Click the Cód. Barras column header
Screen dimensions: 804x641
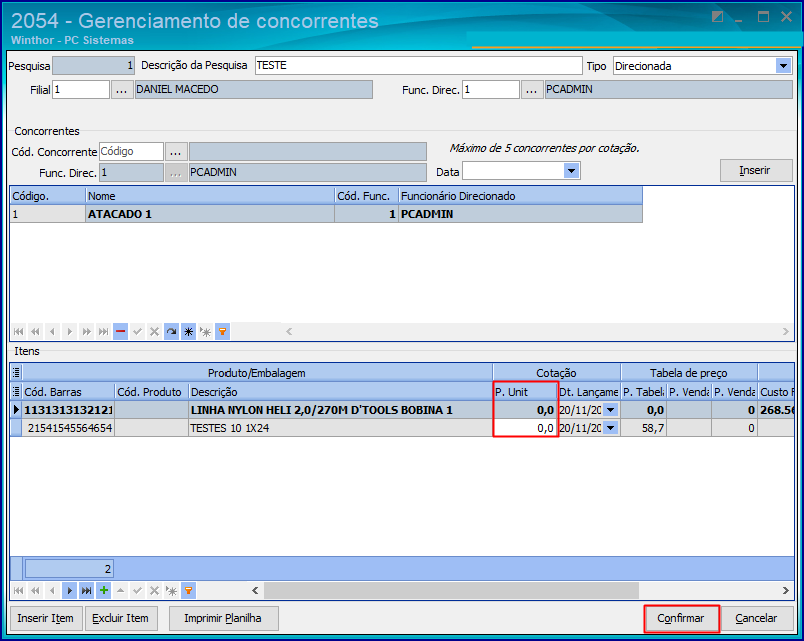(68, 392)
